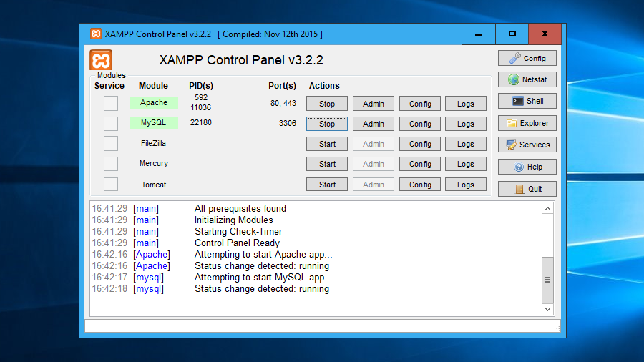Toggle the Tomcat service checkbox
Screen dimensions: 644x362
click(111, 185)
